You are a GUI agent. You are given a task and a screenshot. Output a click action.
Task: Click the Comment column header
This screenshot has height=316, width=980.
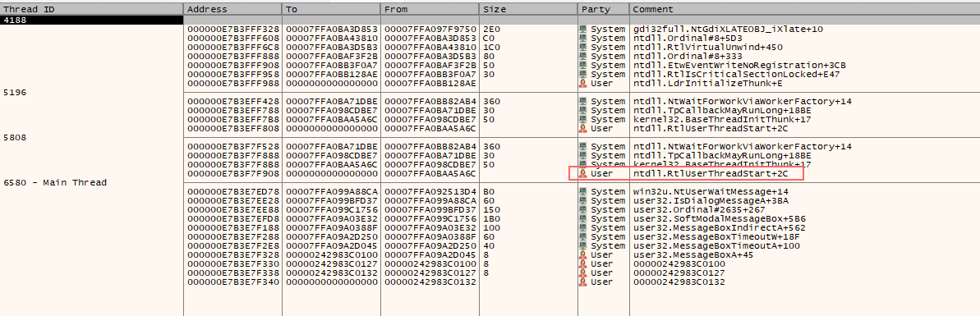click(x=805, y=9)
